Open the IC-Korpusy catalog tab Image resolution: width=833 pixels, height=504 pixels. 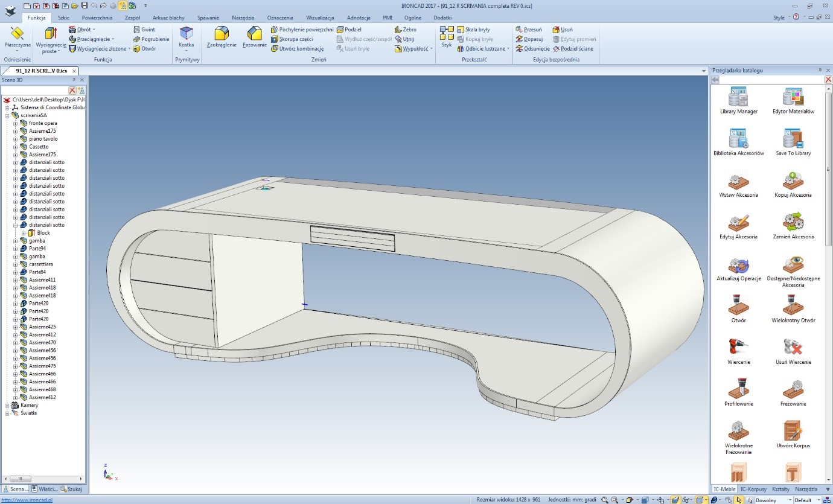(753, 489)
